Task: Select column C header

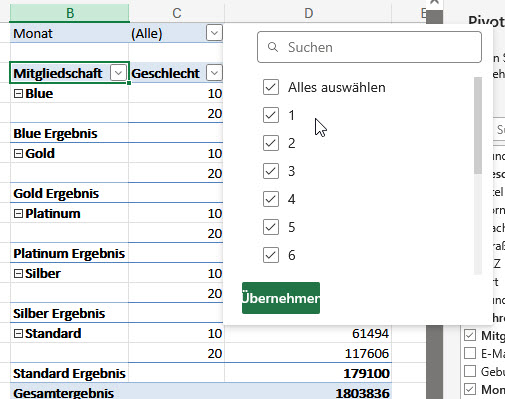Action: (x=177, y=13)
